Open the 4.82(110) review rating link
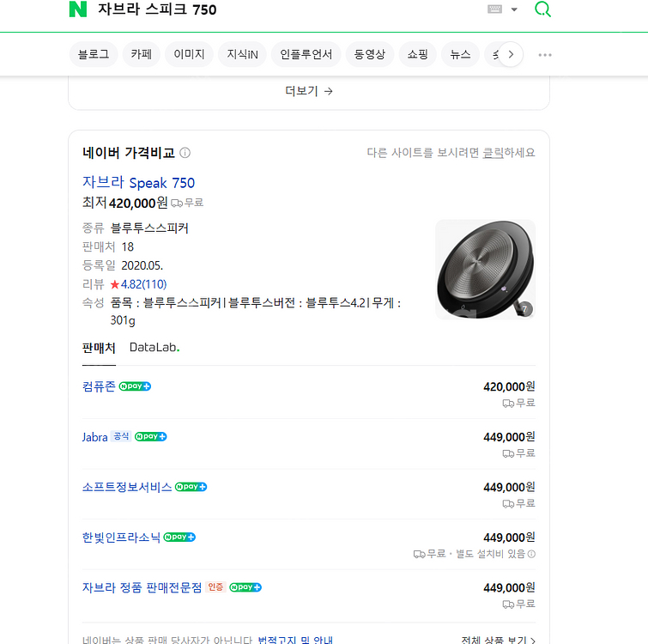This screenshot has width=648, height=644. pos(143,284)
